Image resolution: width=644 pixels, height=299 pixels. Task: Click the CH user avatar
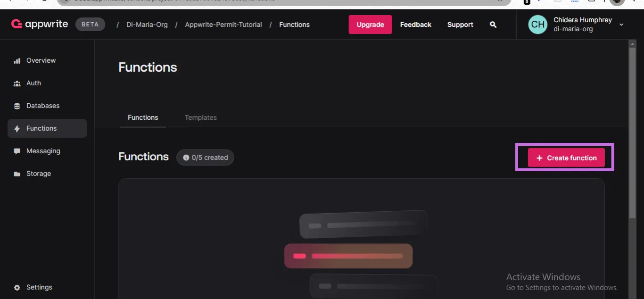538,25
